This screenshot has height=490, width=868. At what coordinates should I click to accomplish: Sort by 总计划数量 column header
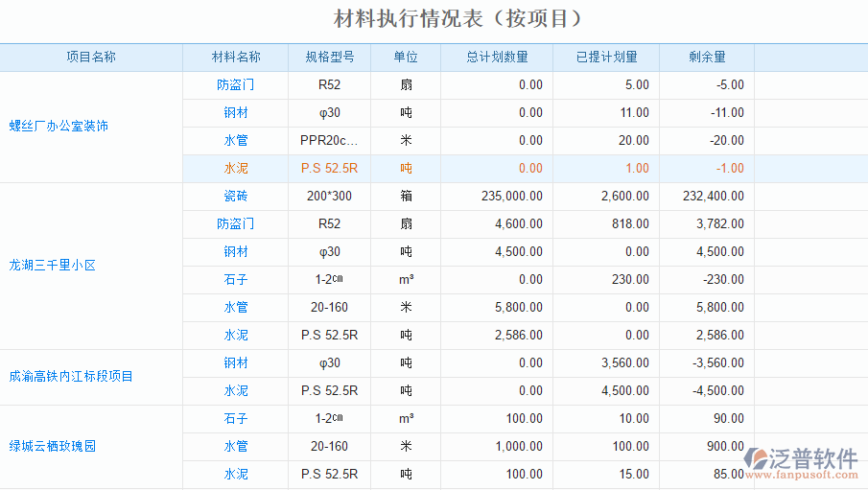[x=497, y=57]
